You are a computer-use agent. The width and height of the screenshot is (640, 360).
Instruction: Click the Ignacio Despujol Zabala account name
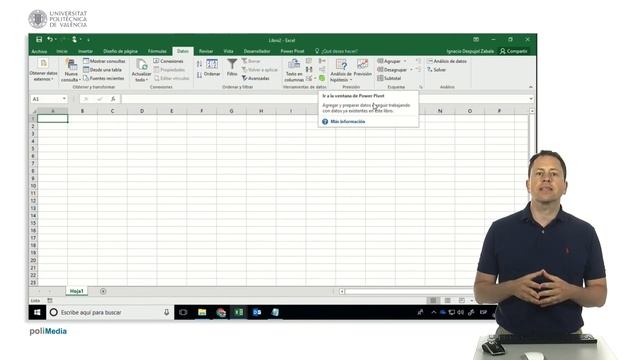point(470,51)
